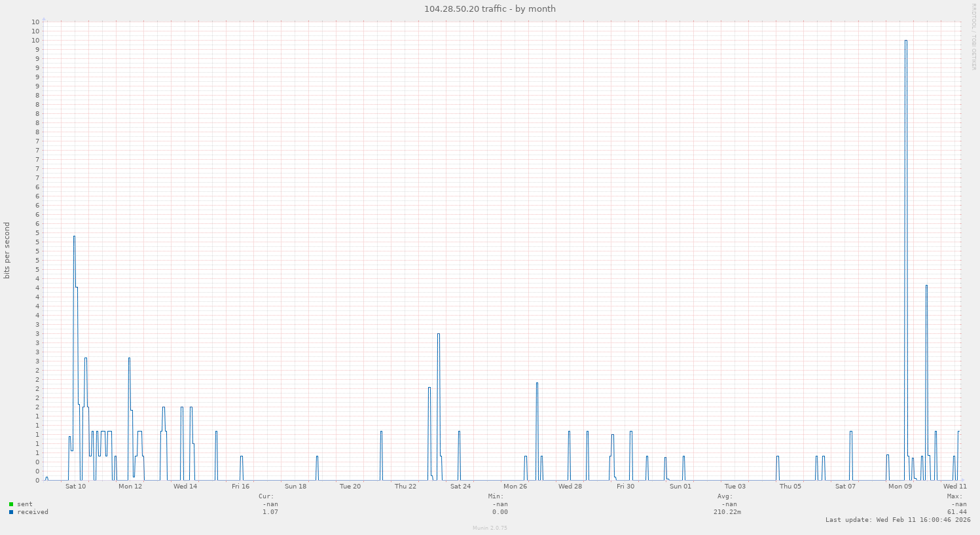Click the 'Mon 09' x-axis date label
This screenshot has width=980, height=535.
coord(900,487)
